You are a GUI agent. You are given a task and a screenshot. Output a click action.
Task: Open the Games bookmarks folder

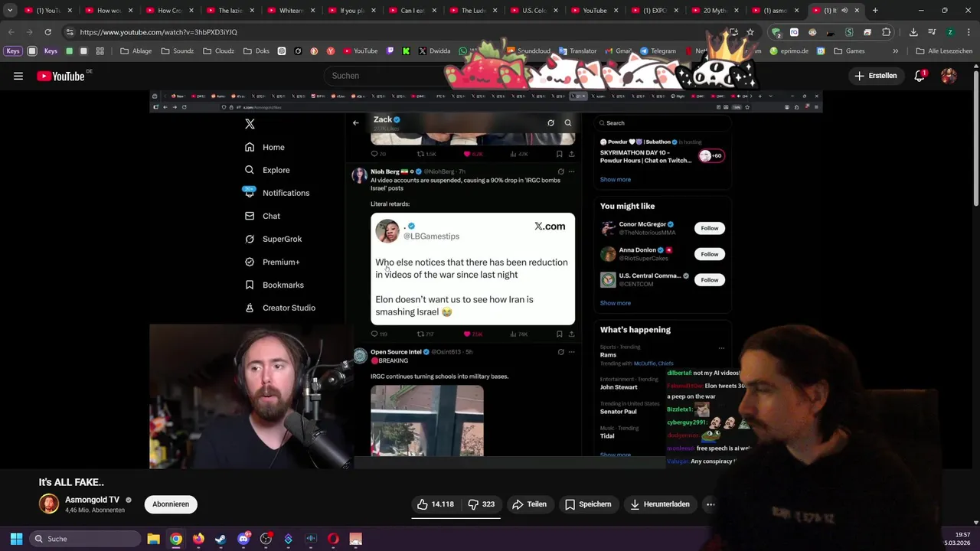849,51
